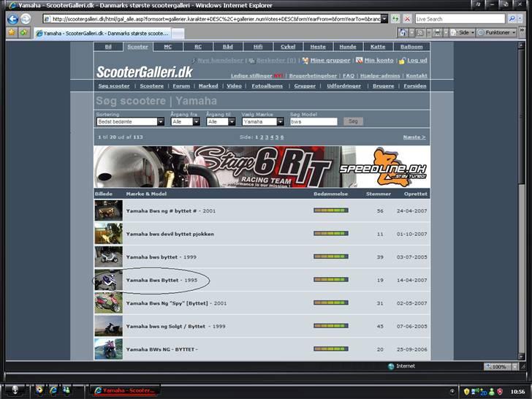Open the Live Search options dropdown arrow

pyautogui.click(x=520, y=19)
